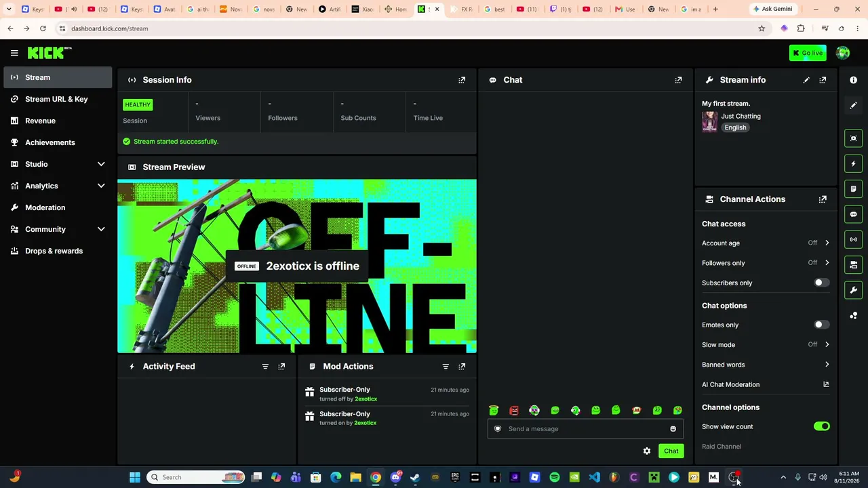Screen dimensions: 868x488
Task: Click the three-dots icon at the bottom of the right sidebar
Action: [x=853, y=316]
